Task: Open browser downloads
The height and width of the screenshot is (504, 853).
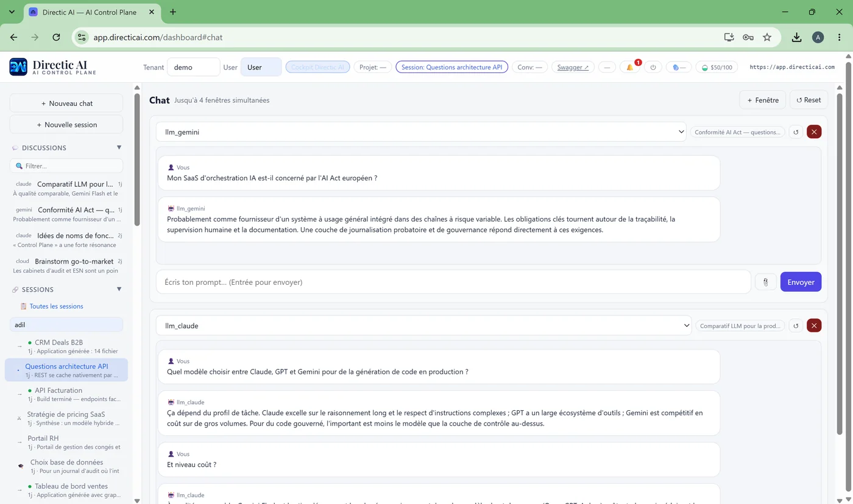Action: pos(796,37)
